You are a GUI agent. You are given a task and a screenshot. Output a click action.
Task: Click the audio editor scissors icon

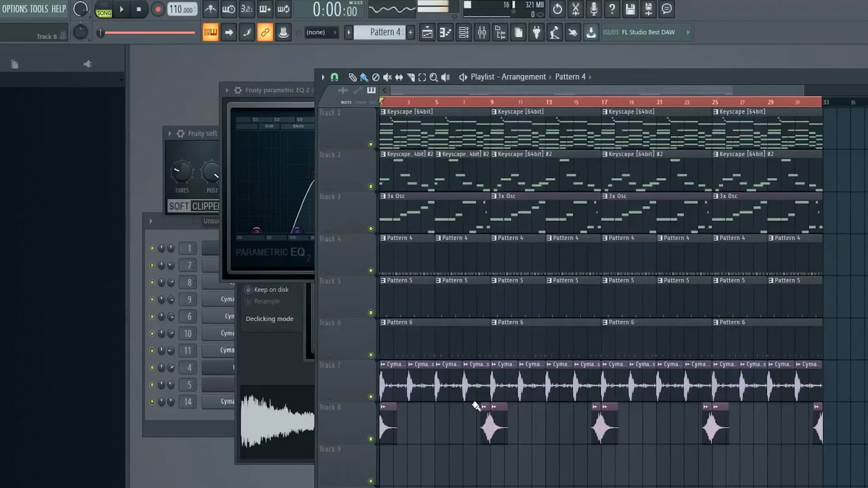(x=576, y=9)
